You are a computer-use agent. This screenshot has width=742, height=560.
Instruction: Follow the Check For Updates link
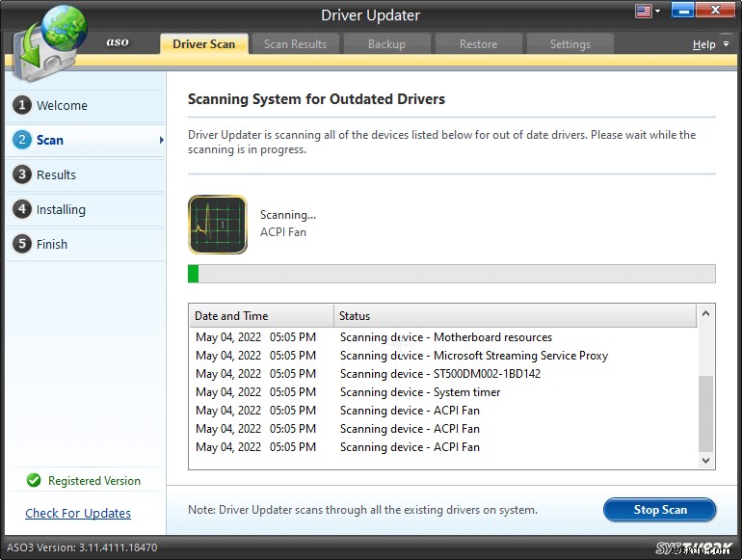[78, 514]
